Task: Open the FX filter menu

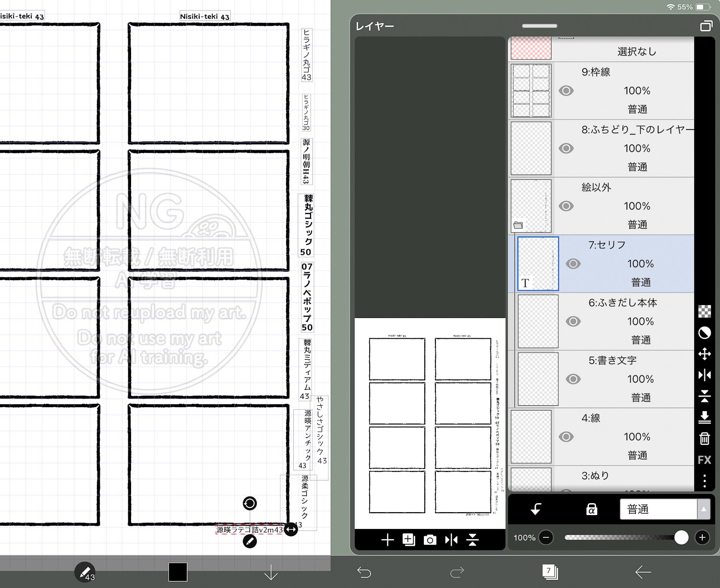Action: point(704,460)
